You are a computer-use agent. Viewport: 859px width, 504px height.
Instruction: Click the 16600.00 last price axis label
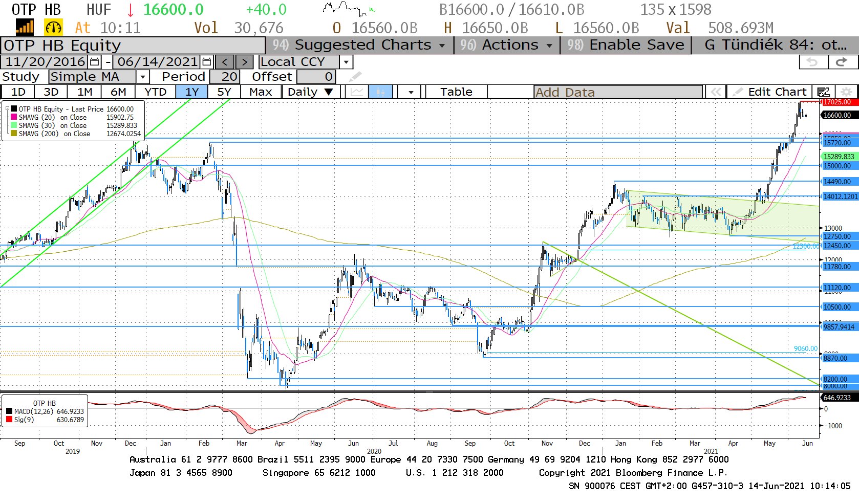point(839,115)
